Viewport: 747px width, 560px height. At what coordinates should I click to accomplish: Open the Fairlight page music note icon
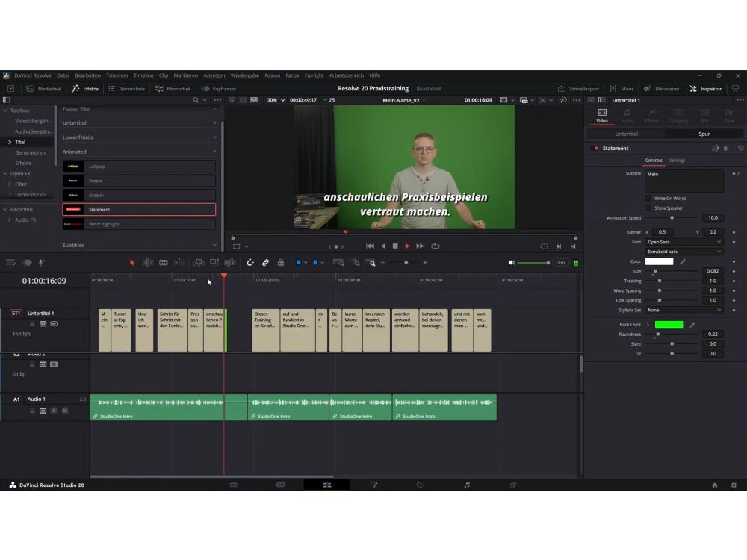(467, 485)
